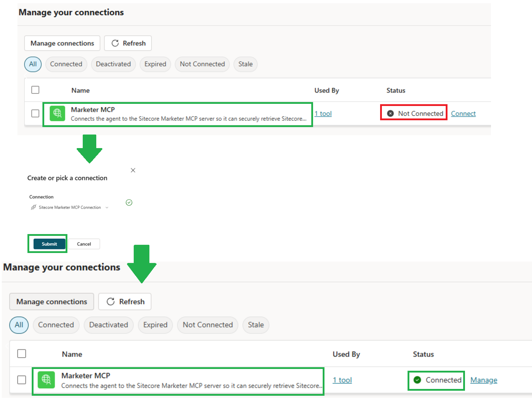
Task: Open the Sitecore Marketer MCP Connection dropdown
Action: point(70,207)
